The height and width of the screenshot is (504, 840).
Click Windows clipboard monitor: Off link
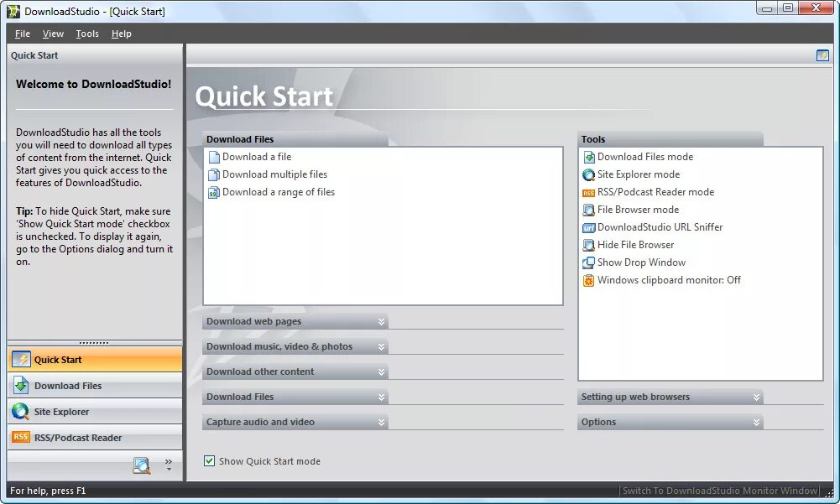coord(669,280)
